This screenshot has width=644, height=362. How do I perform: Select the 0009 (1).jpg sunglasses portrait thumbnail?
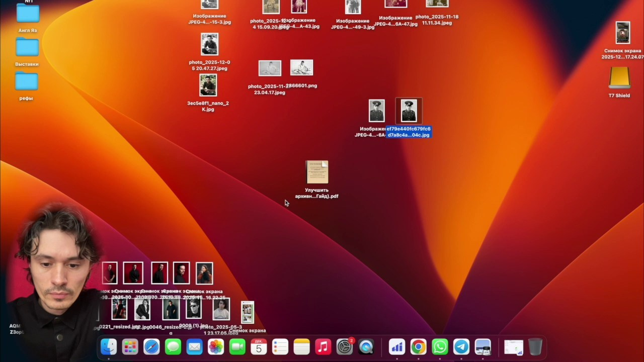[194, 308]
